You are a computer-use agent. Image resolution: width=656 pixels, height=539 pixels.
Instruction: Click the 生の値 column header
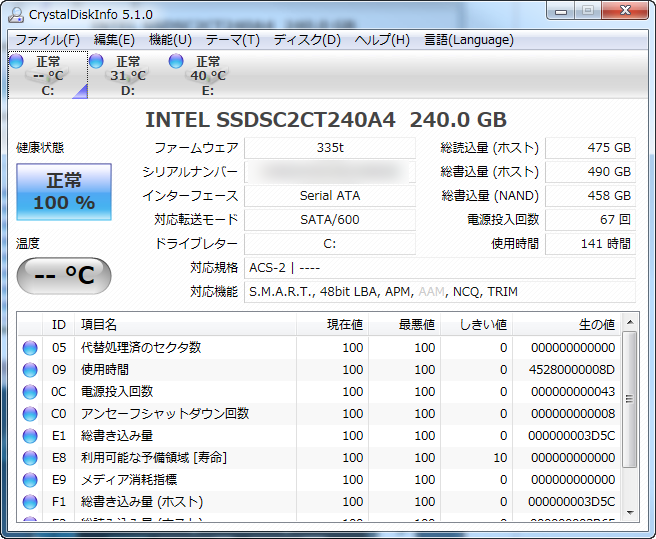tap(596, 324)
